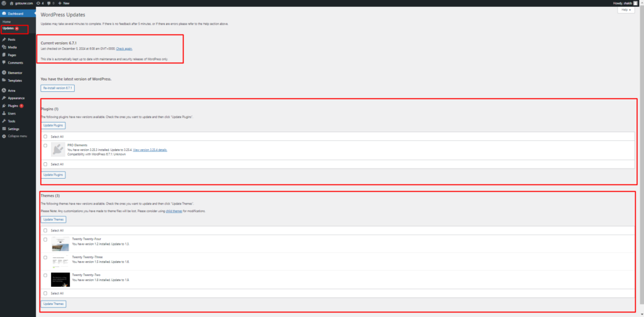Tick the PRO Elements plugin checkbox
644x317 pixels.
[45, 145]
